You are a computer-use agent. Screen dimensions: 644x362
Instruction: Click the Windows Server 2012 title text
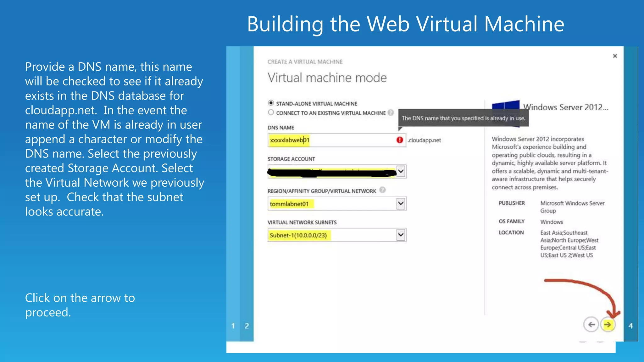point(566,107)
